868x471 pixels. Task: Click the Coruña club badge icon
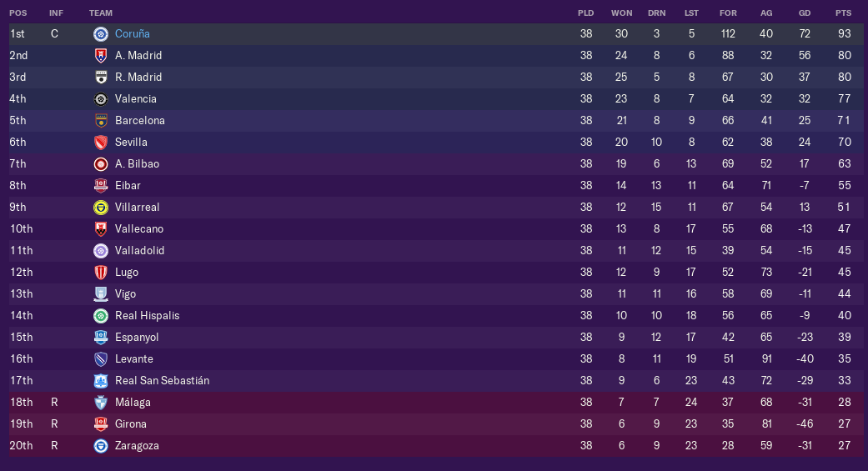pyautogui.click(x=101, y=34)
